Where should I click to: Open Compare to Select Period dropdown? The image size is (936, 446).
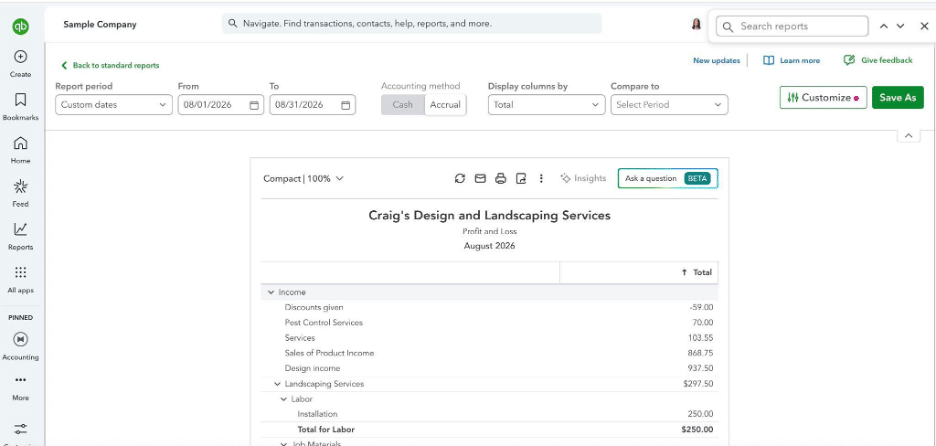[669, 104]
